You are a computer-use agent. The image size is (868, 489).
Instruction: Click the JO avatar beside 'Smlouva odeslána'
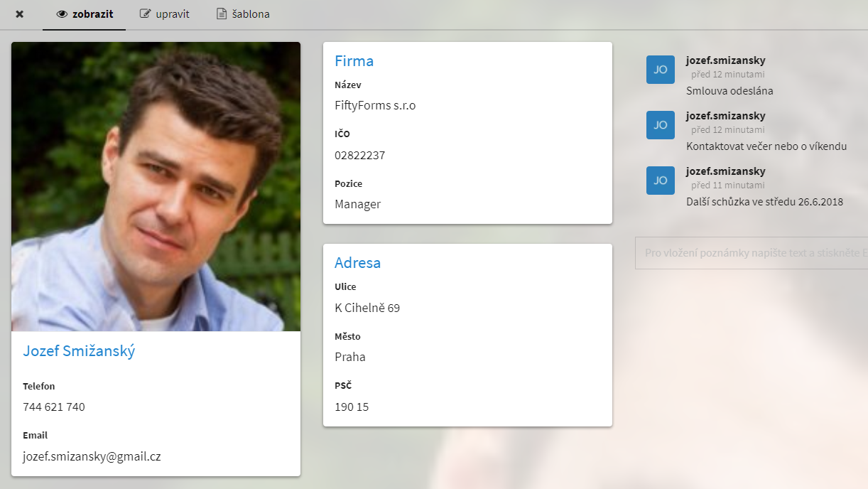[x=660, y=70]
